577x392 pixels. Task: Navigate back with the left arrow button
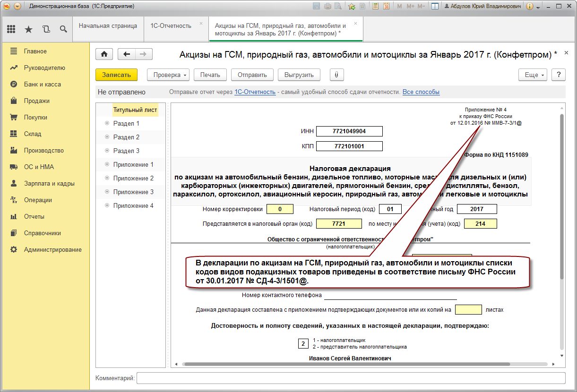pyautogui.click(x=127, y=54)
